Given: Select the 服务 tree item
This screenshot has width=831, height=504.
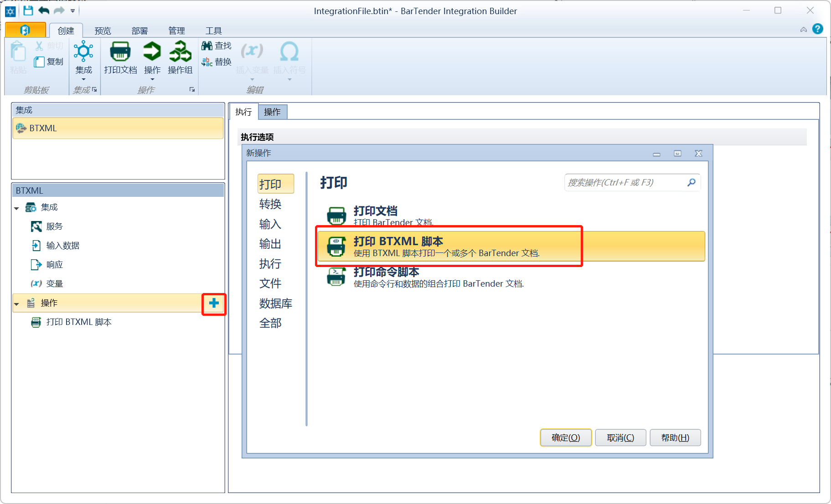Looking at the screenshot, I should (x=54, y=226).
